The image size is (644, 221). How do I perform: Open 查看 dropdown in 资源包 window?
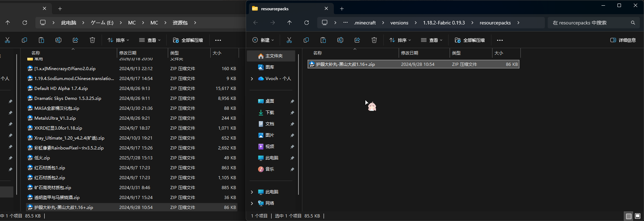(150, 40)
